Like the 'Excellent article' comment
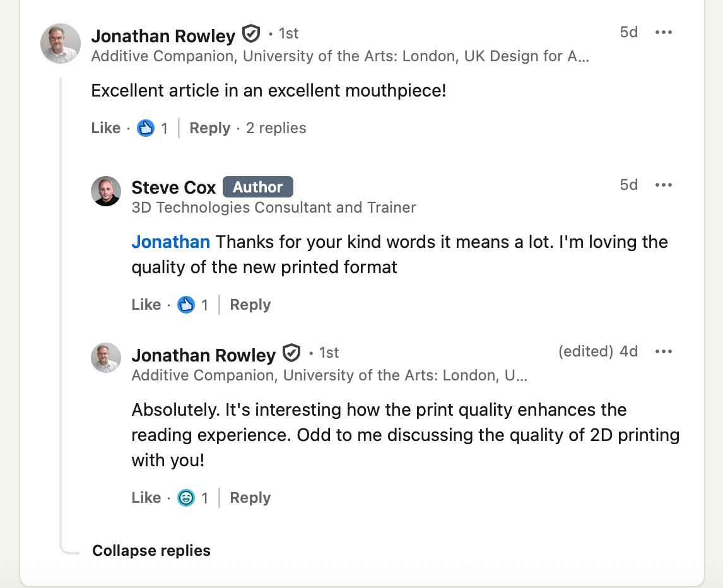723x588 pixels. 105,128
